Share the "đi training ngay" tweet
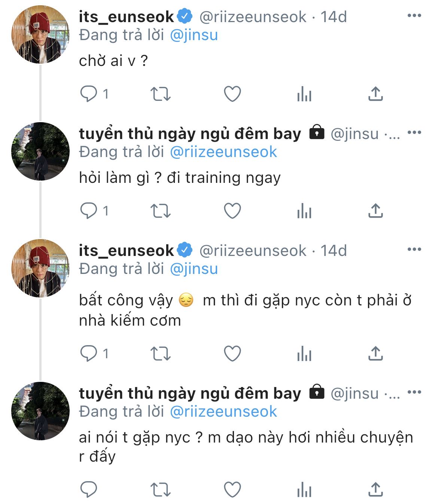 click(x=375, y=211)
